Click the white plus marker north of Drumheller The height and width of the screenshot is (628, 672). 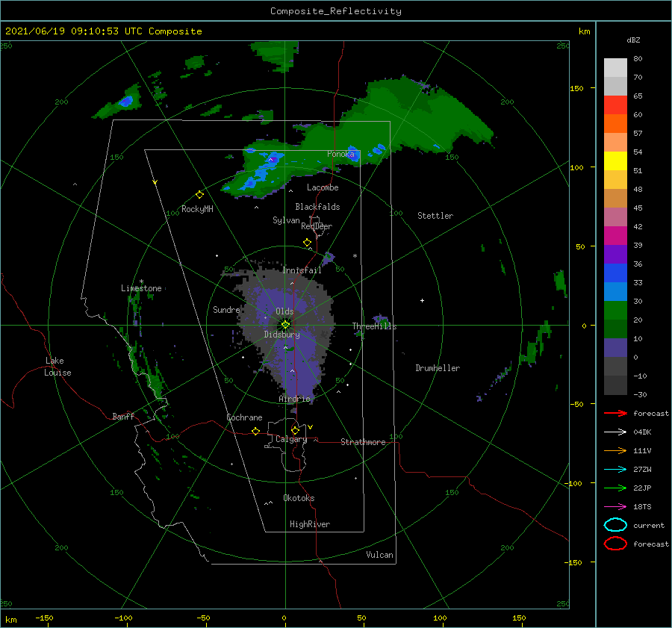coord(422,300)
